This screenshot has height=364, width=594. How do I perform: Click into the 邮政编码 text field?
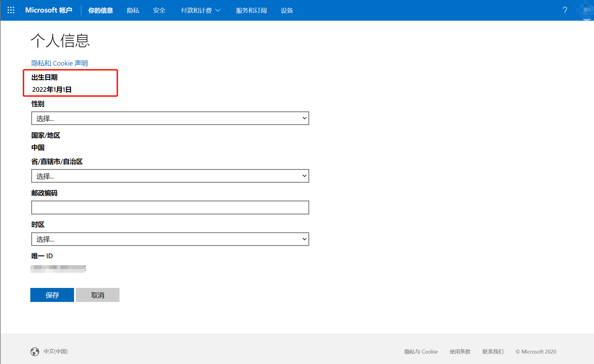(x=170, y=208)
